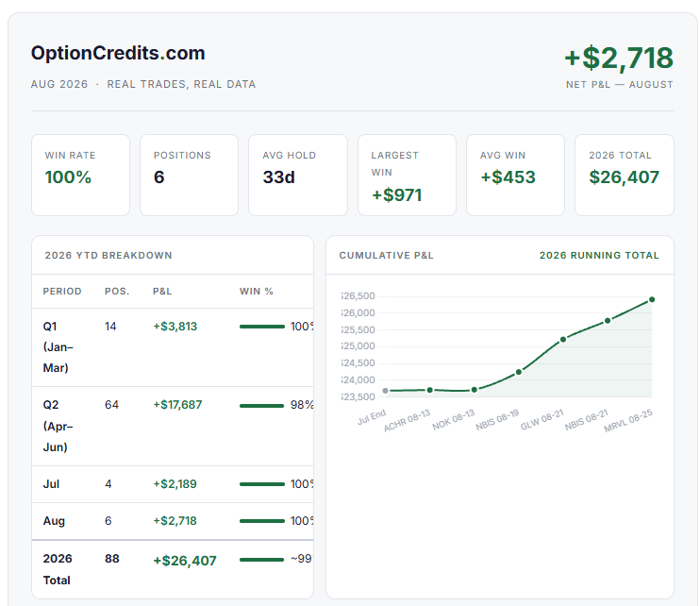700x606 pixels.
Task: Click the 88 total positions cell
Action: (112, 559)
